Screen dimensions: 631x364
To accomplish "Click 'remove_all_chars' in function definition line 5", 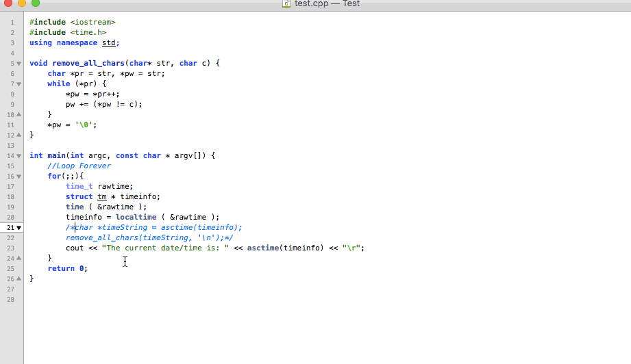I will point(88,63).
